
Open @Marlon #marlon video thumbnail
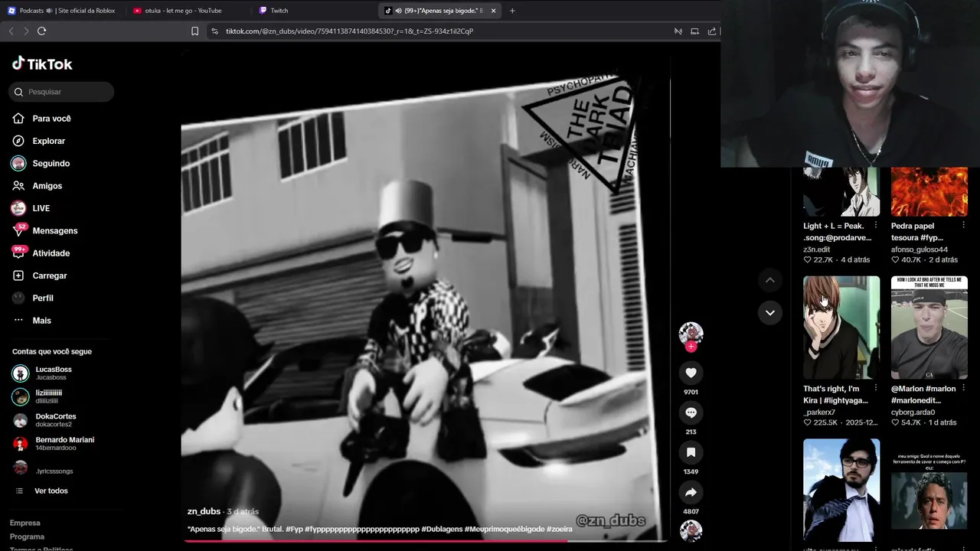929,328
